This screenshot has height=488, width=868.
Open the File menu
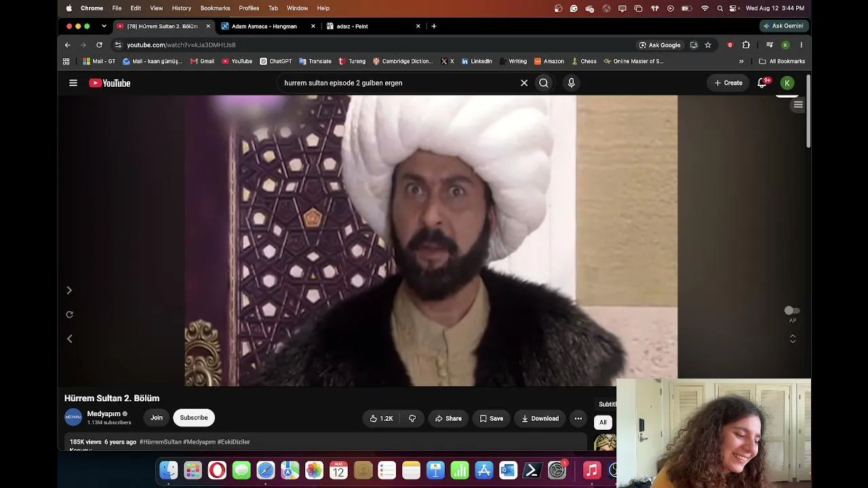point(117,8)
